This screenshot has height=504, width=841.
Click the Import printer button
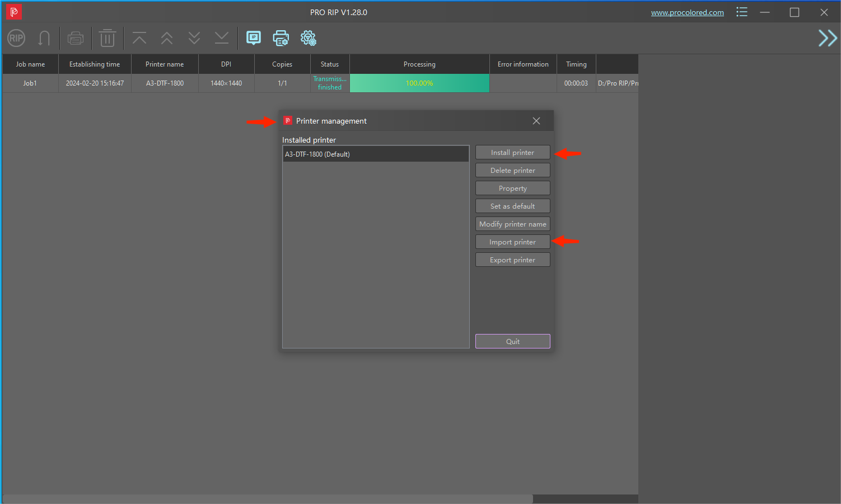point(512,242)
